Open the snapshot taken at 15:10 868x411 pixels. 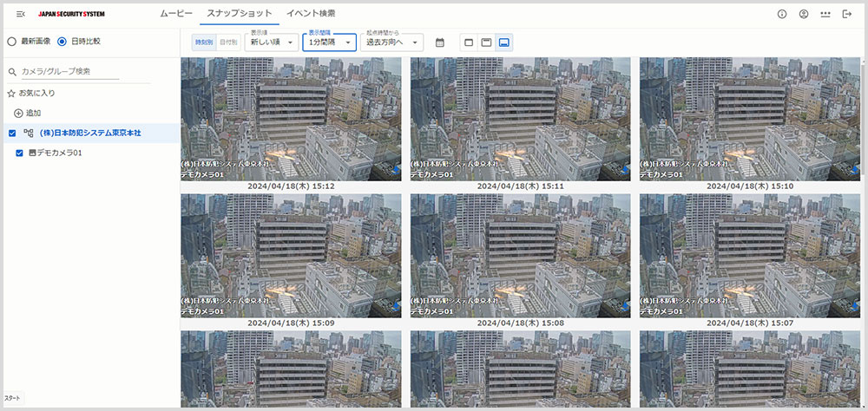[750, 119]
